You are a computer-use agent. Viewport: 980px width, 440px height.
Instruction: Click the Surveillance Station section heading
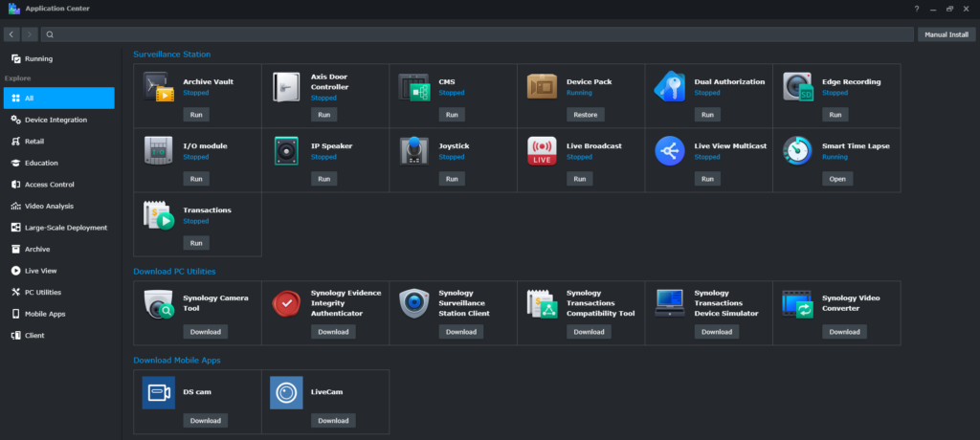pyautogui.click(x=172, y=55)
